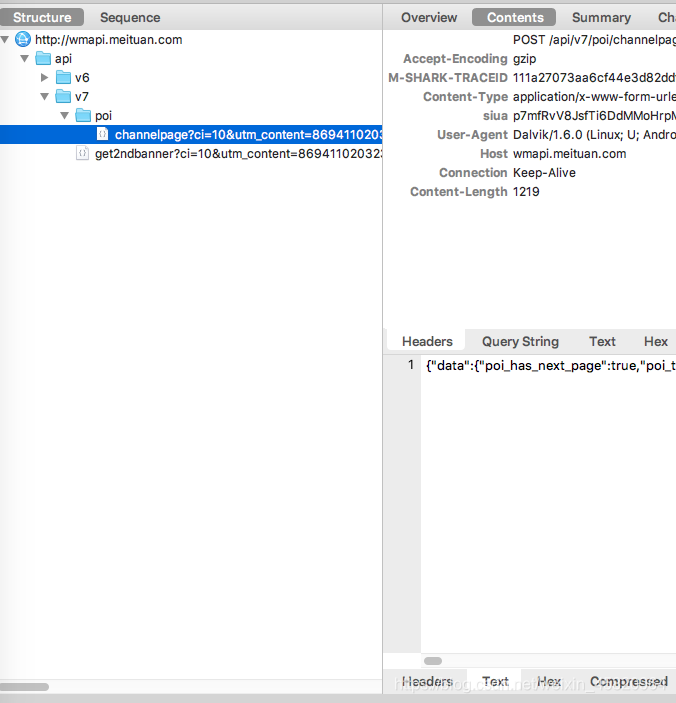The height and width of the screenshot is (703, 676).
Task: Click the Accept-Encoding header name
Action: point(455,59)
